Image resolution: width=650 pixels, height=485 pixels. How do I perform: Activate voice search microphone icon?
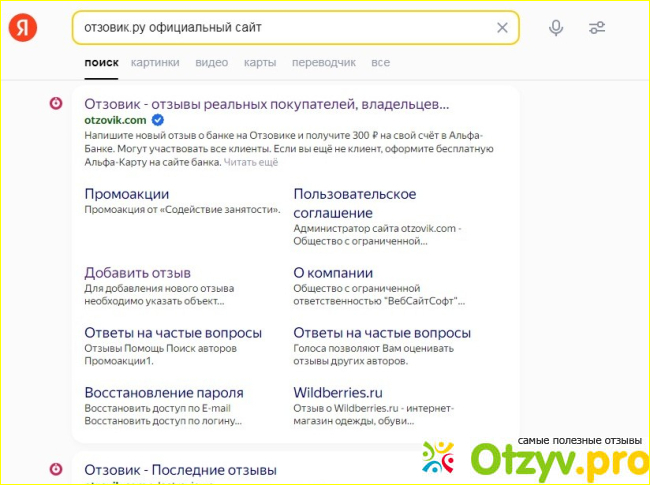point(556,28)
